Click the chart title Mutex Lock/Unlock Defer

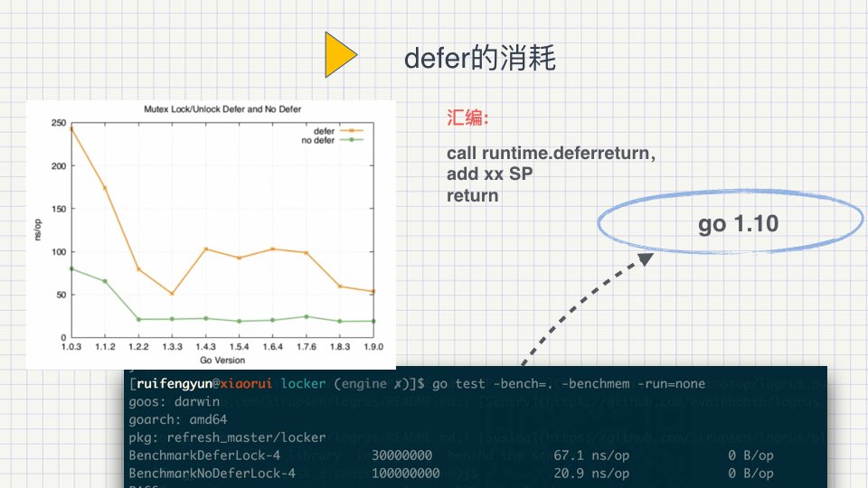point(222,108)
